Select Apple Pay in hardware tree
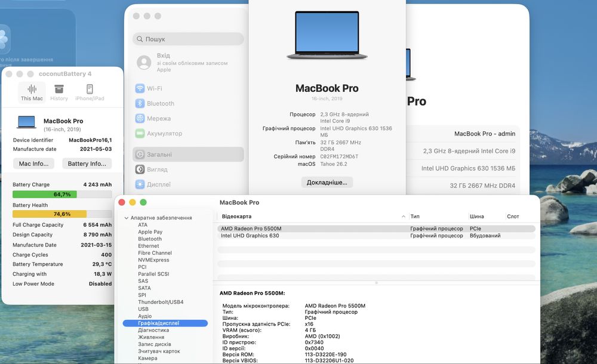 (x=150, y=232)
